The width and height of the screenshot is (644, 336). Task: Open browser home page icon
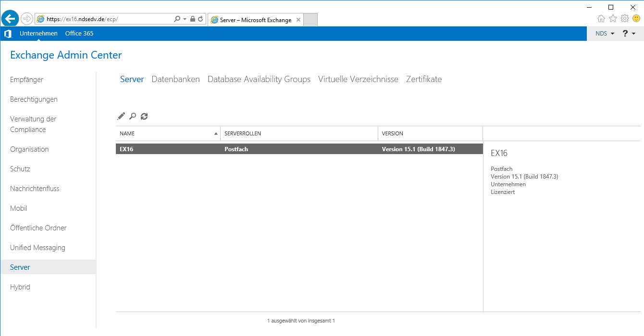pyautogui.click(x=601, y=19)
